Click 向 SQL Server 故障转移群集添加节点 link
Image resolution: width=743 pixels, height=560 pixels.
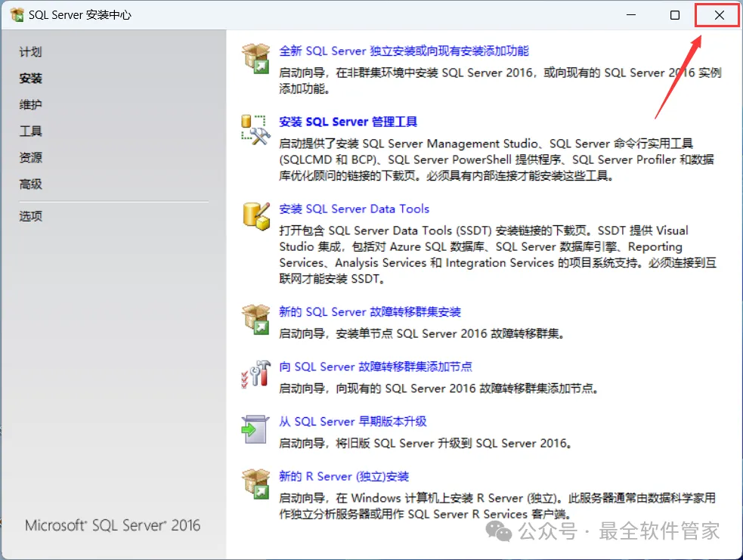point(376,367)
